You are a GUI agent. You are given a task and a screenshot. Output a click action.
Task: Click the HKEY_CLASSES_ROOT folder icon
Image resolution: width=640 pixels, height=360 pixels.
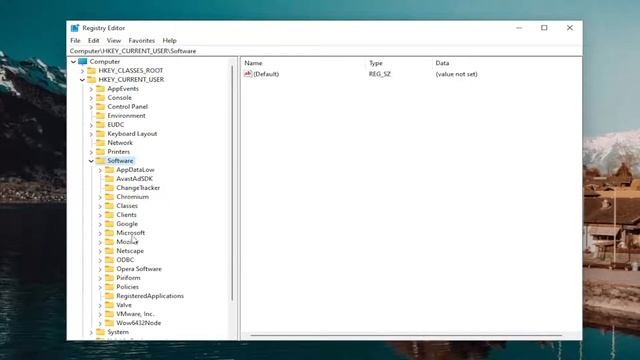coord(91,71)
